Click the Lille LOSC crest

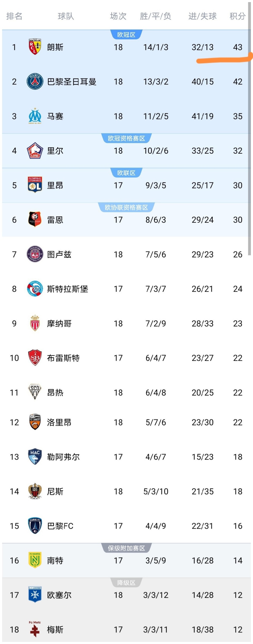point(35,150)
